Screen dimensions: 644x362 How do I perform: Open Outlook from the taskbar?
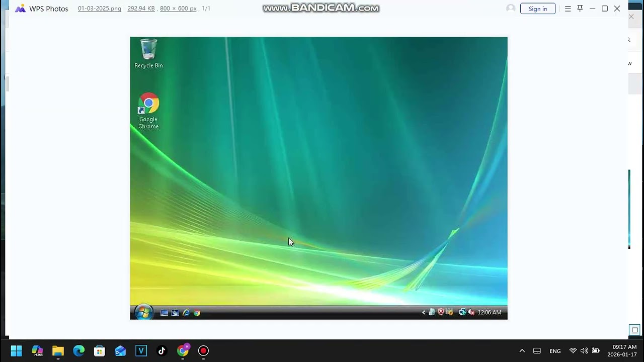pyautogui.click(x=120, y=351)
